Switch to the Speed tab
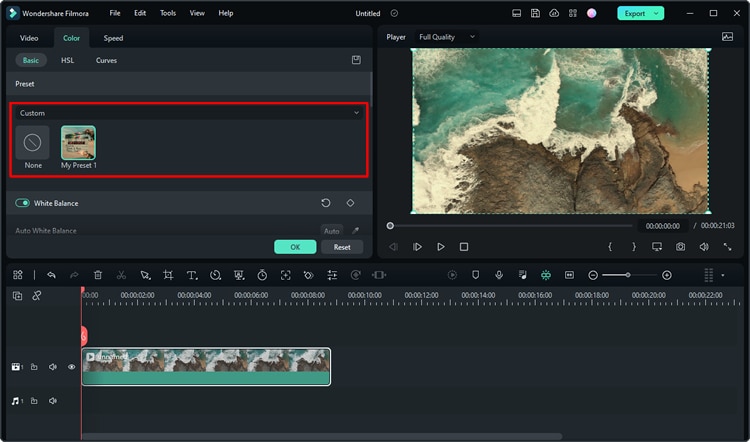The width and height of the screenshot is (750, 442). [x=114, y=38]
